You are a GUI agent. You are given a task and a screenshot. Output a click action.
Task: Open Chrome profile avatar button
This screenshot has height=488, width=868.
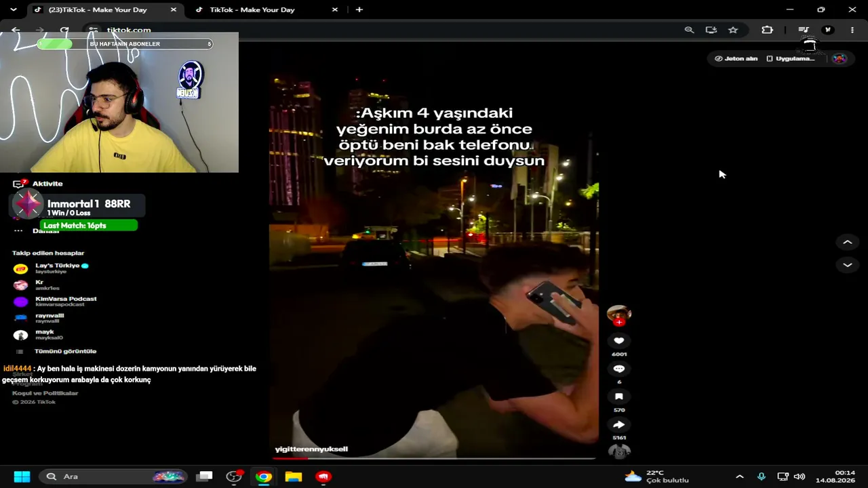click(x=827, y=30)
